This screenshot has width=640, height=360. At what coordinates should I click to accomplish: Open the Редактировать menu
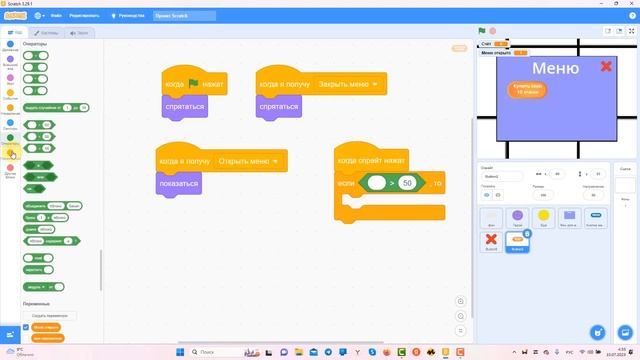[x=84, y=16]
